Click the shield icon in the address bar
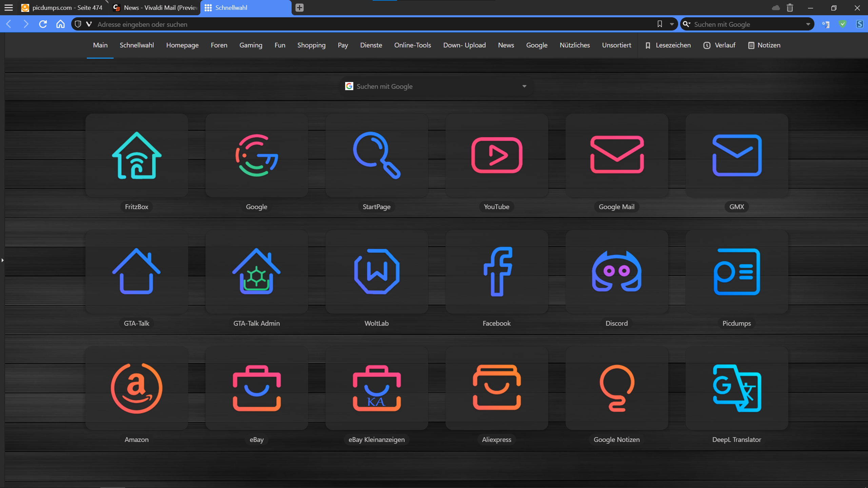 78,24
